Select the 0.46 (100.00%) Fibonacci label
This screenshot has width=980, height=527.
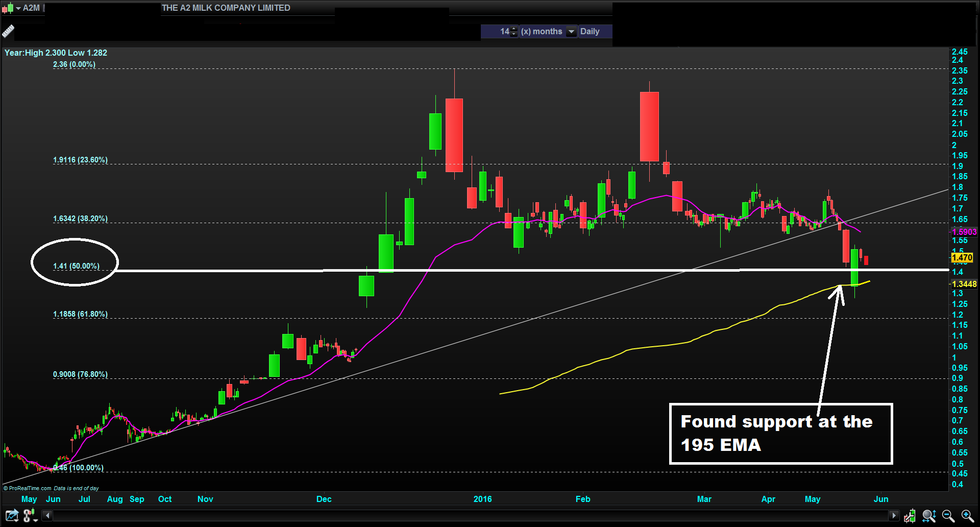pyautogui.click(x=78, y=468)
